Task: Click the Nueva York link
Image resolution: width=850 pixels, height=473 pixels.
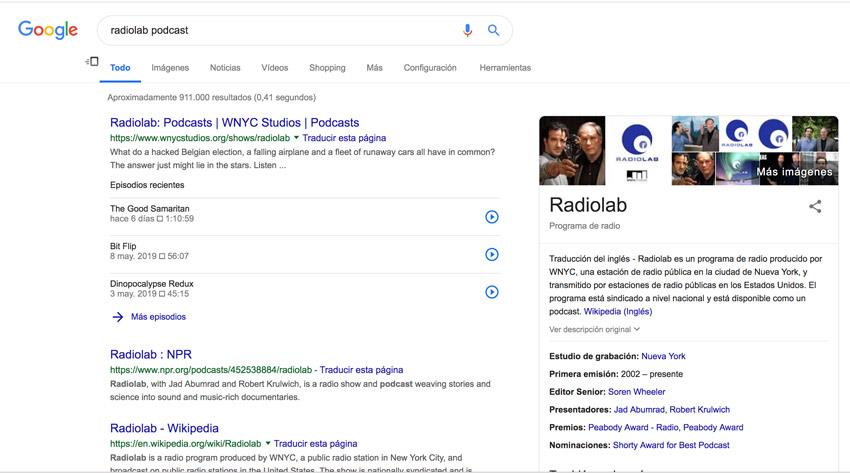Action: pos(664,356)
